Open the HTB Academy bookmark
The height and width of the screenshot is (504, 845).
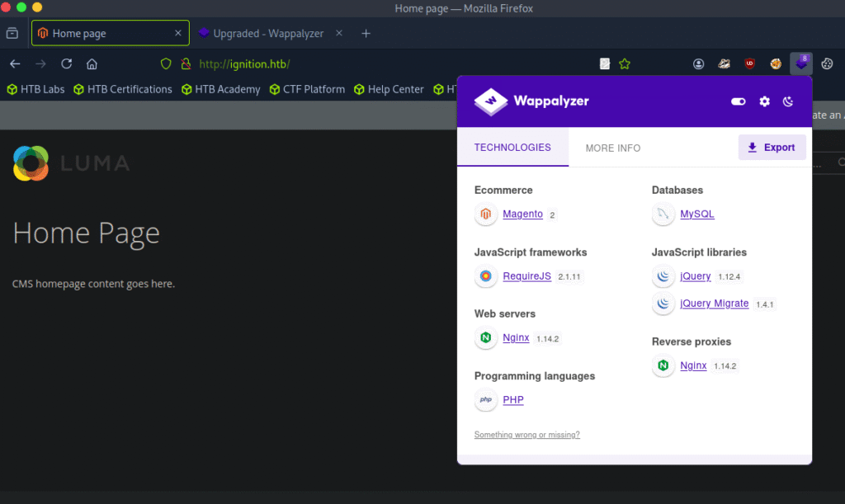(220, 89)
